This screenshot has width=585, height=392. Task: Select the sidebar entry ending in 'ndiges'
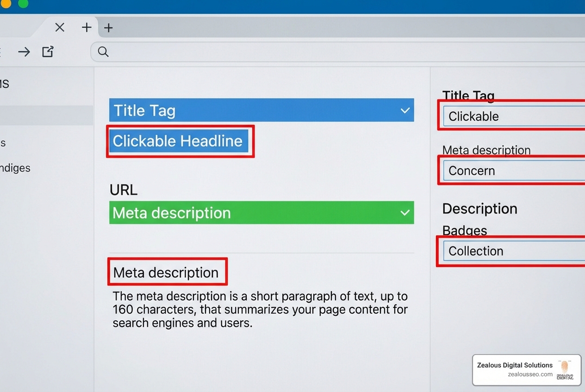(16, 168)
